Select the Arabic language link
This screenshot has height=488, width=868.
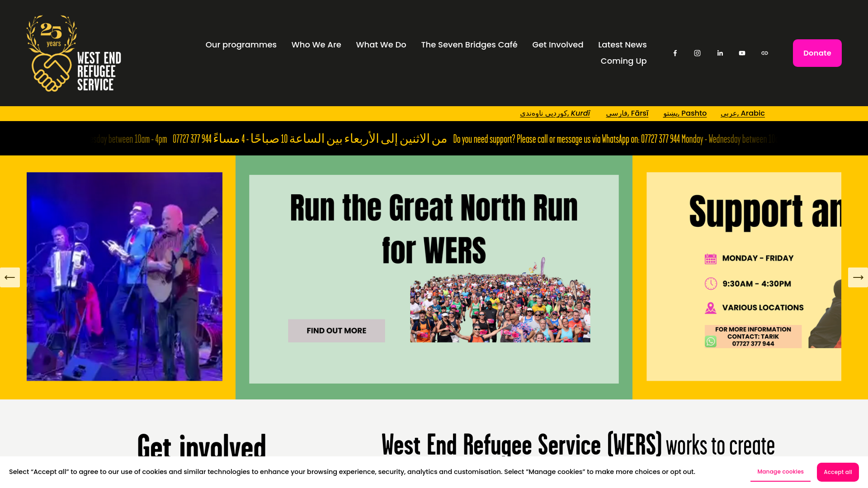pyautogui.click(x=742, y=113)
